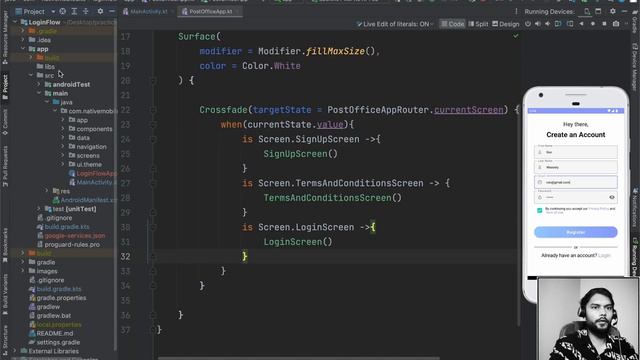This screenshot has width=640, height=360.
Task: Switch editor to Design view
Action: [x=506, y=24]
